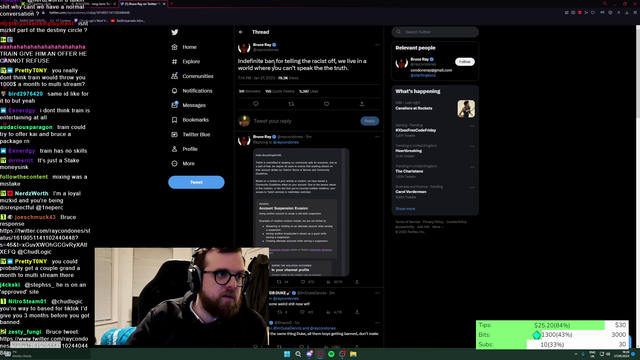Click the taskbar search icon

pyautogui.click(x=298, y=354)
